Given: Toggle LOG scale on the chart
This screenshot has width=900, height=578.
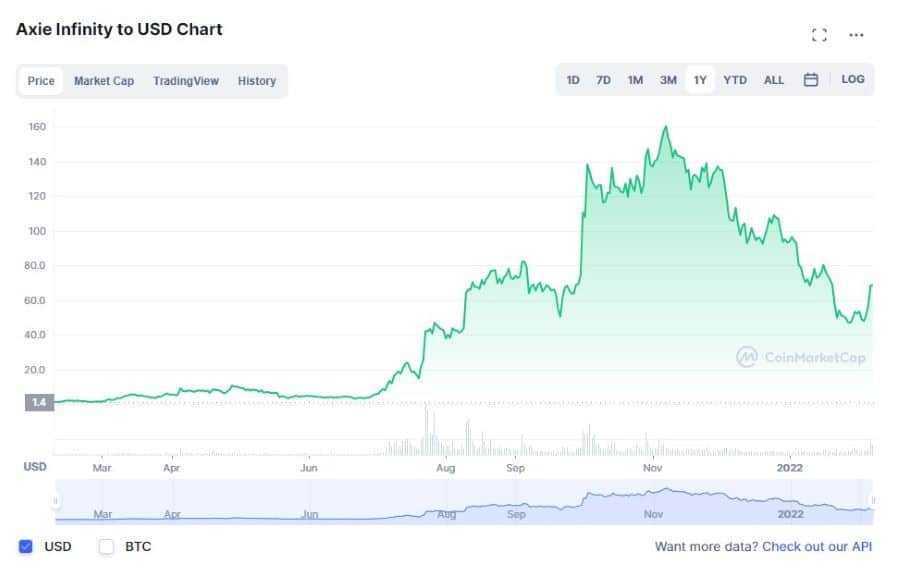Looking at the screenshot, I should click(x=853, y=79).
